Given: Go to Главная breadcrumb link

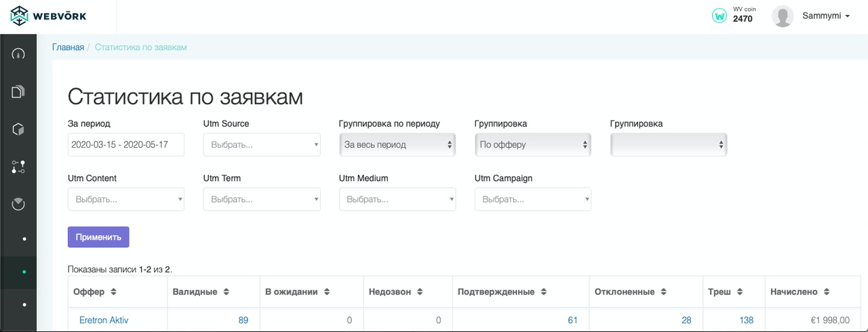Looking at the screenshot, I should [x=68, y=47].
